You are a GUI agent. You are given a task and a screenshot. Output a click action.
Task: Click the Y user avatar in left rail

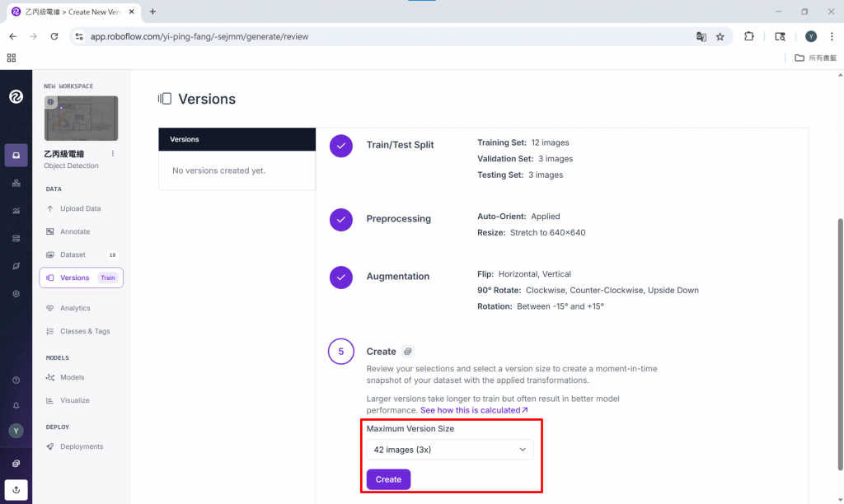[x=16, y=431]
